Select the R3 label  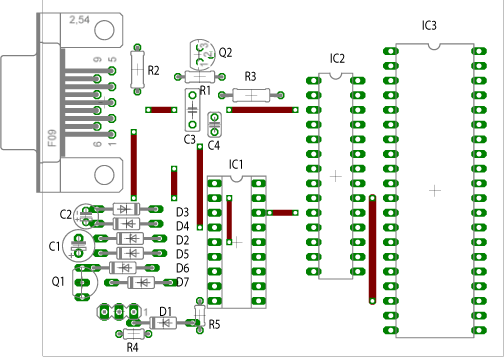coord(251,76)
